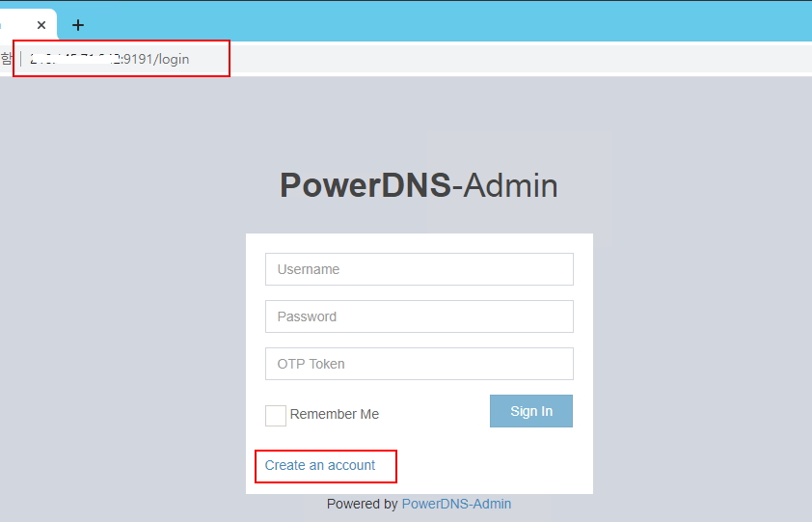The height and width of the screenshot is (522, 812).
Task: Click the Remember Me label text
Action: [x=334, y=414]
